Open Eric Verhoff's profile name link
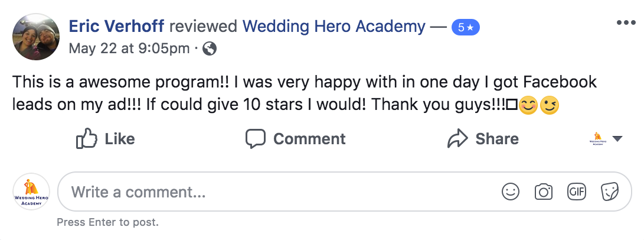The height and width of the screenshot is (240, 644). [117, 27]
